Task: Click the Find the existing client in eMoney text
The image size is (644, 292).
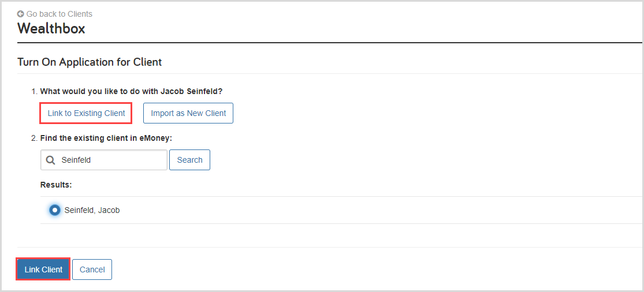Action: (106, 138)
